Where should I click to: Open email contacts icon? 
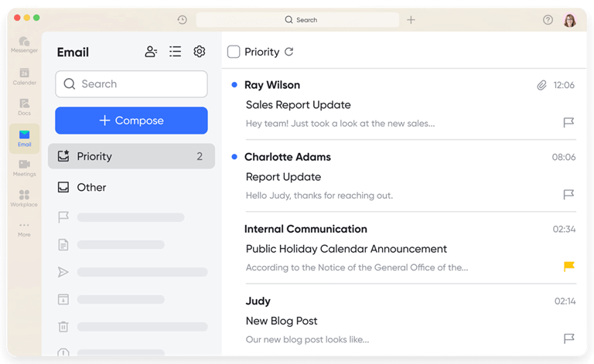pos(151,52)
